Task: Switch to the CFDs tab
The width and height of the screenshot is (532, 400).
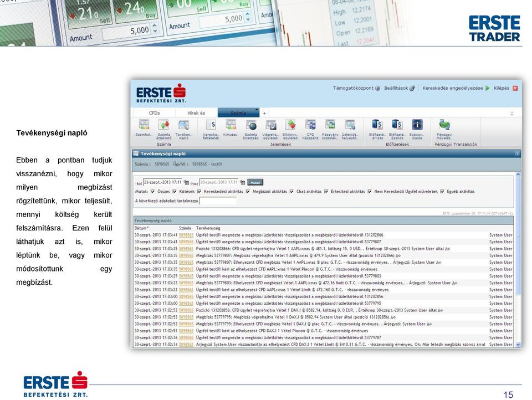Action: 155,113
